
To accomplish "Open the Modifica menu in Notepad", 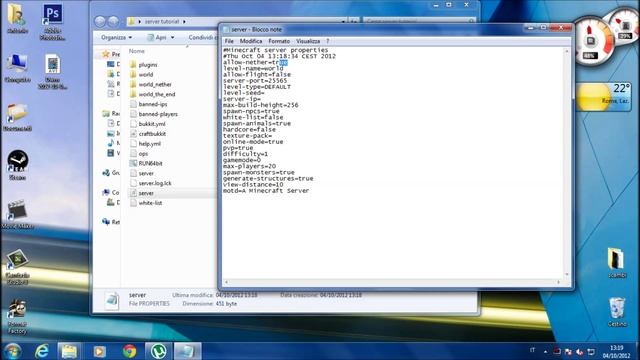I will point(251,41).
